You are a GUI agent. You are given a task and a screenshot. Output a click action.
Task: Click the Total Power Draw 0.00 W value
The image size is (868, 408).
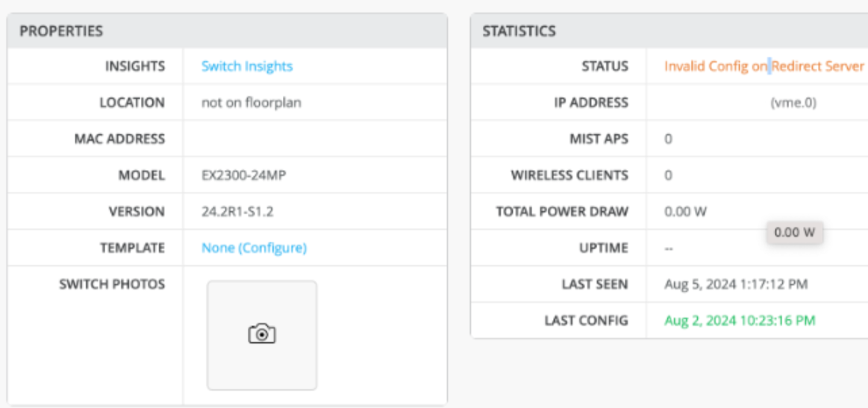coord(685,212)
